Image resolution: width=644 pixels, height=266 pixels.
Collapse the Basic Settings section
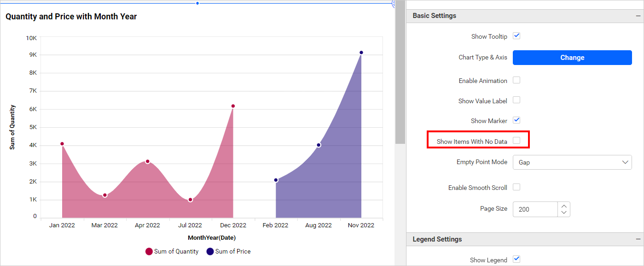638,16
